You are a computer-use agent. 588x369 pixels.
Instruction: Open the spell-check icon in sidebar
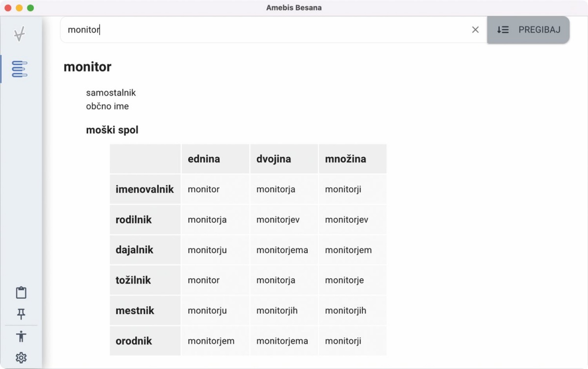tap(20, 34)
